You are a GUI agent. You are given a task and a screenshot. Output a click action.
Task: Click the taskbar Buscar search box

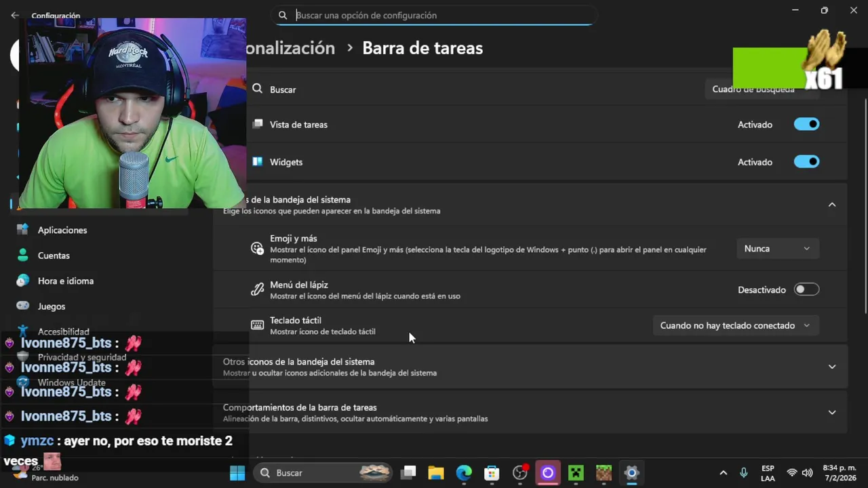pos(324,472)
